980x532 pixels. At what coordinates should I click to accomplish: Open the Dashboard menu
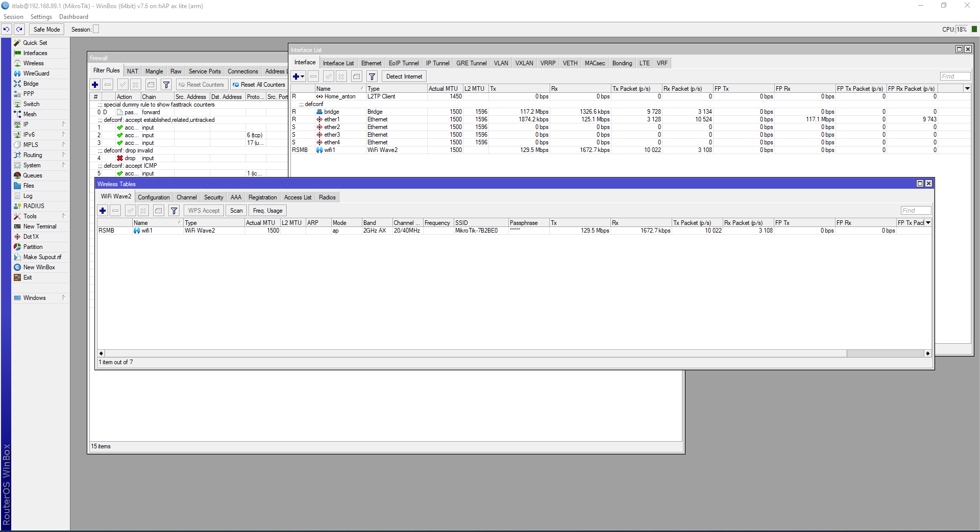(73, 17)
